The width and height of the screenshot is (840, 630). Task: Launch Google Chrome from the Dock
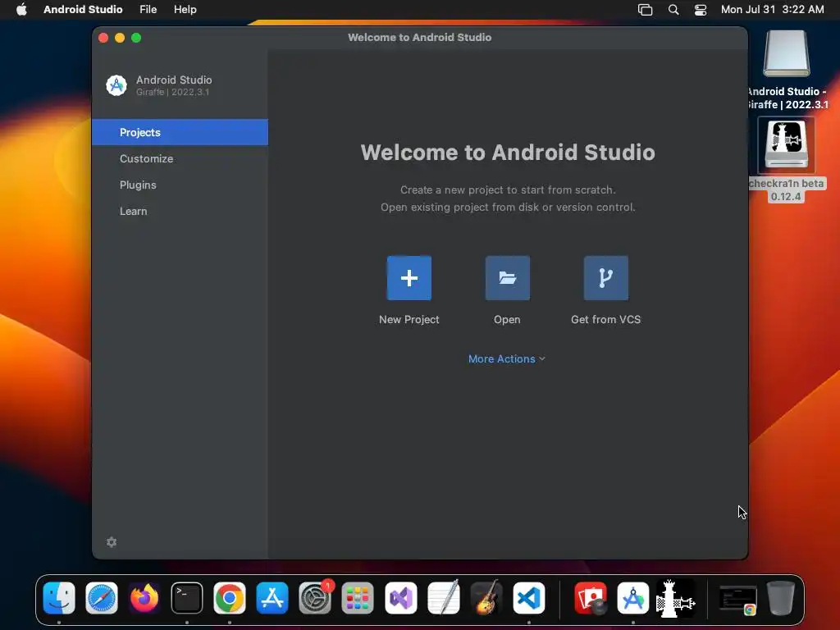[x=230, y=598]
